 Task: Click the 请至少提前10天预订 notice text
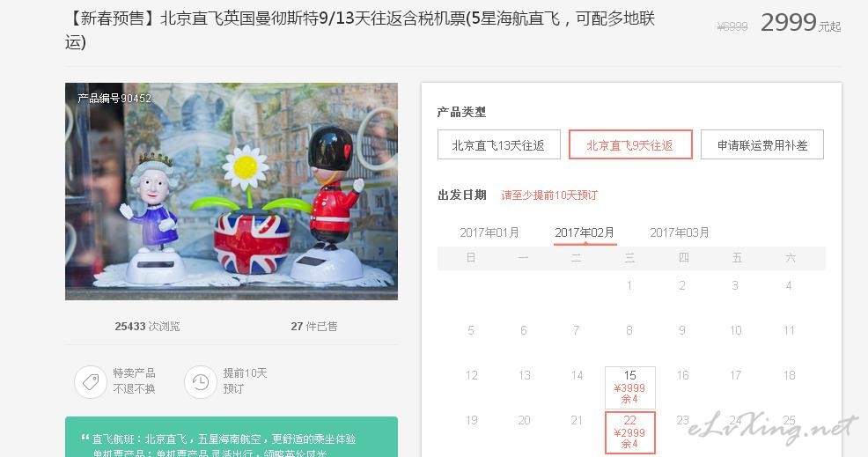click(x=549, y=195)
